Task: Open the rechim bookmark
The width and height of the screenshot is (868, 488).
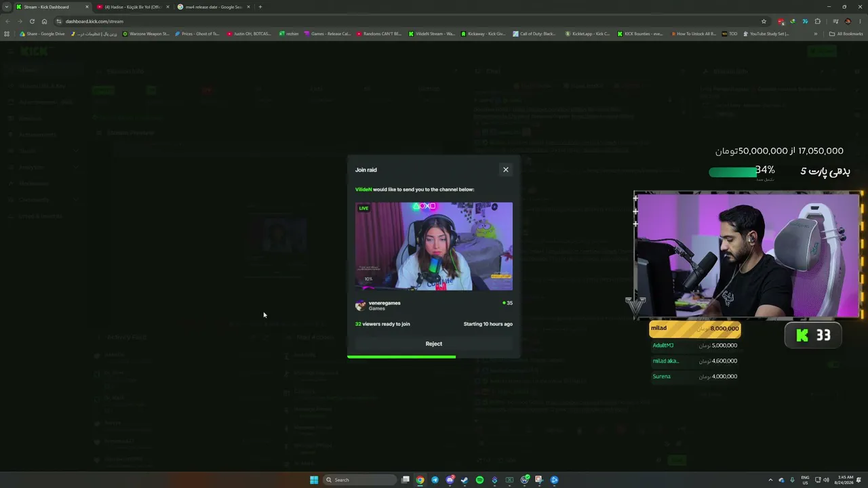Action: 289,34
